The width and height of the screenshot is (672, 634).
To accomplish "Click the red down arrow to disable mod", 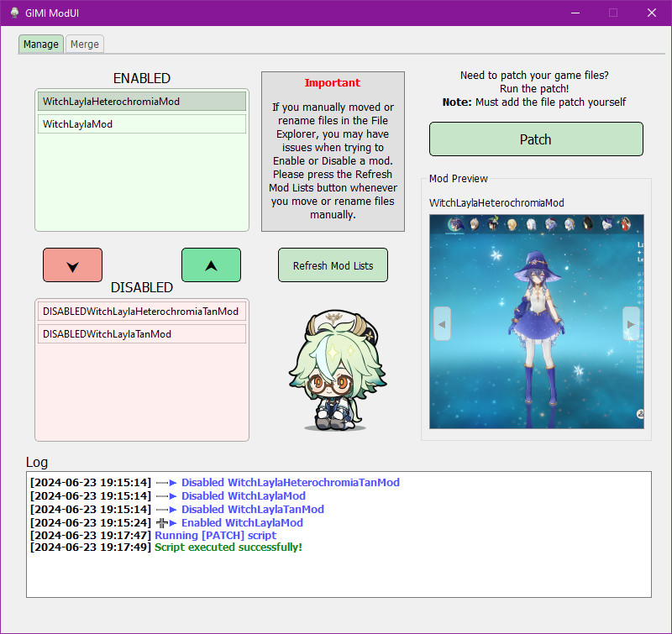I will (x=72, y=265).
